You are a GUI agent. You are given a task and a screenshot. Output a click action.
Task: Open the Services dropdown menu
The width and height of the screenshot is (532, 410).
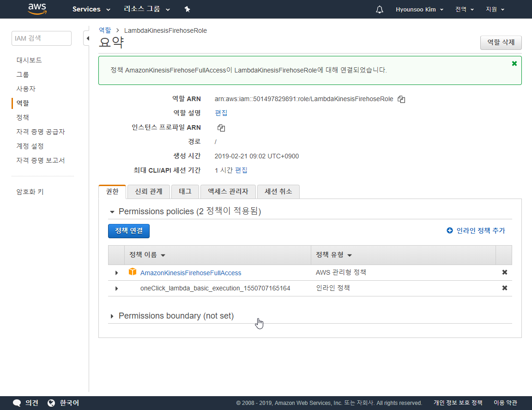(91, 9)
